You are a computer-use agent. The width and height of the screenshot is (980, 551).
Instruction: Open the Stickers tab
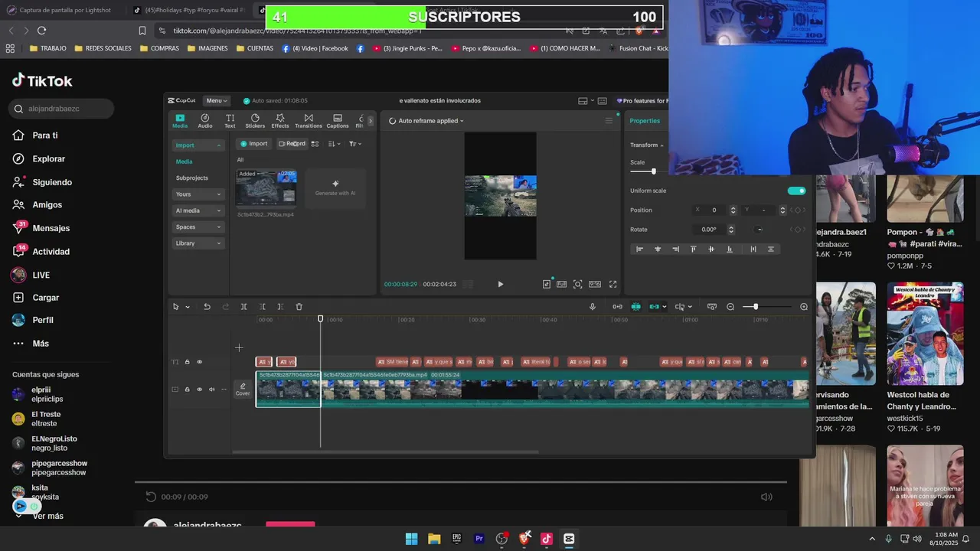point(255,121)
